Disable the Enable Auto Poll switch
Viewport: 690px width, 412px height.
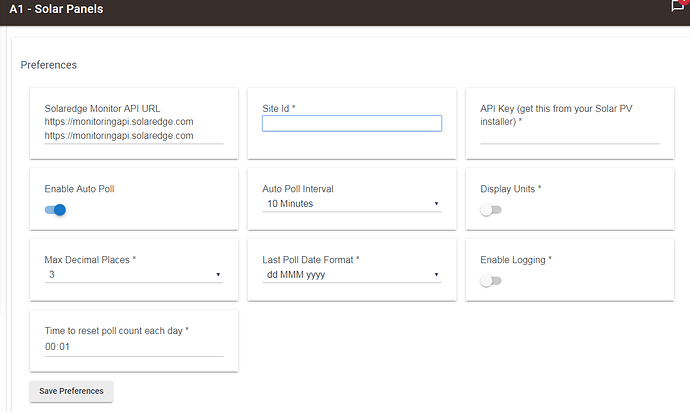point(55,210)
